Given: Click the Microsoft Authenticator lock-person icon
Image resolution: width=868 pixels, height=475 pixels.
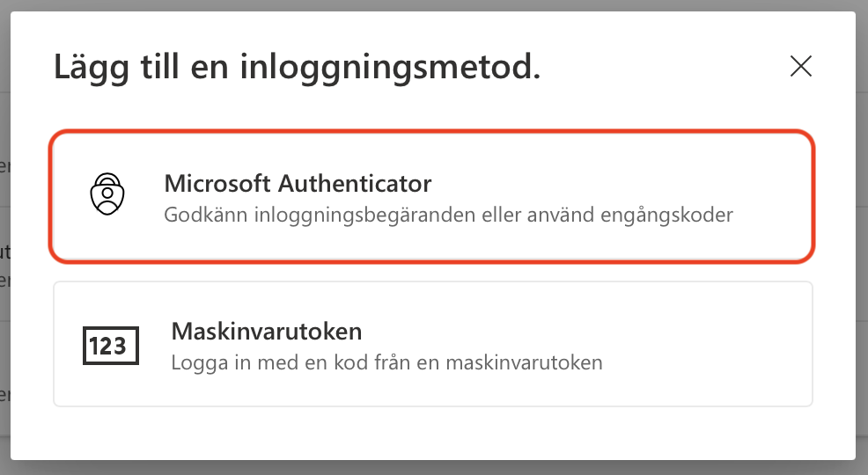Looking at the screenshot, I should [x=107, y=194].
